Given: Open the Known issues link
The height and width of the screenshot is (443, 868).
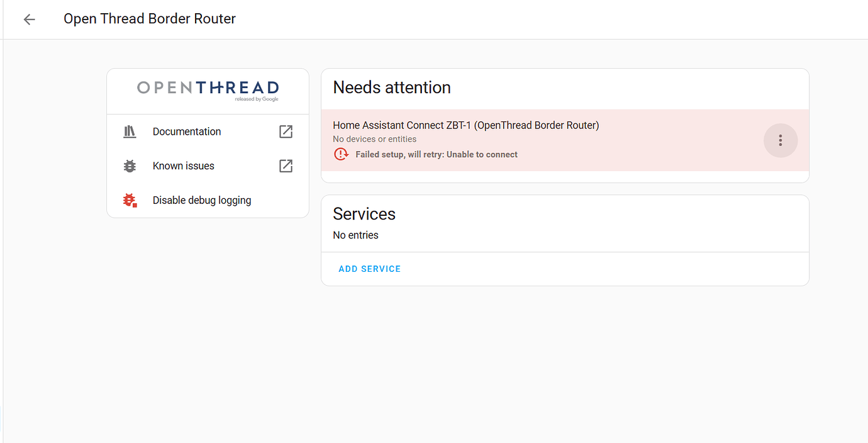Looking at the screenshot, I should tap(183, 165).
